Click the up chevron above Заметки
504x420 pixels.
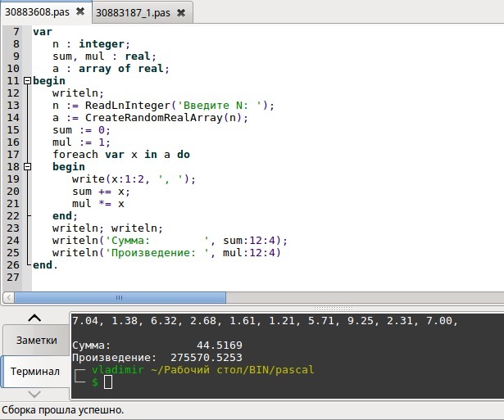(x=34, y=318)
